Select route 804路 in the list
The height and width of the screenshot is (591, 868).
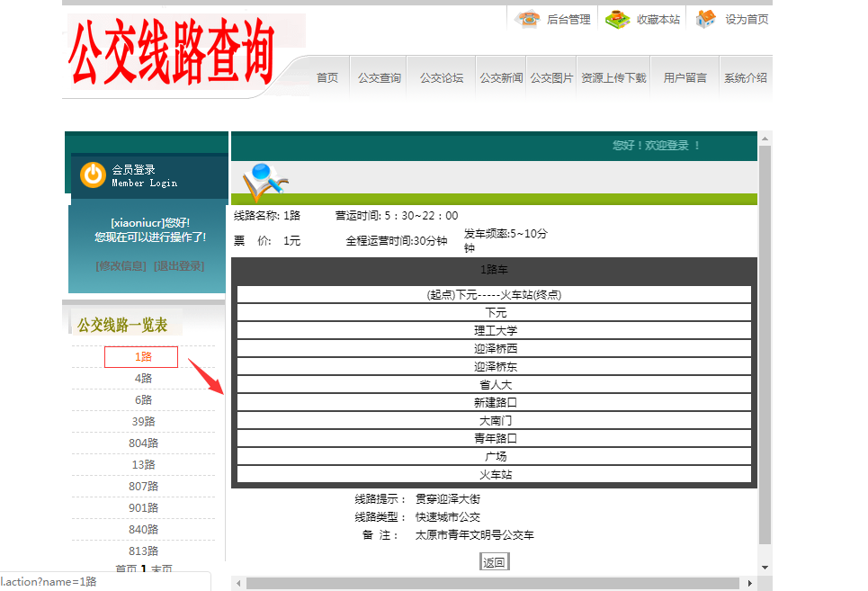coord(143,443)
